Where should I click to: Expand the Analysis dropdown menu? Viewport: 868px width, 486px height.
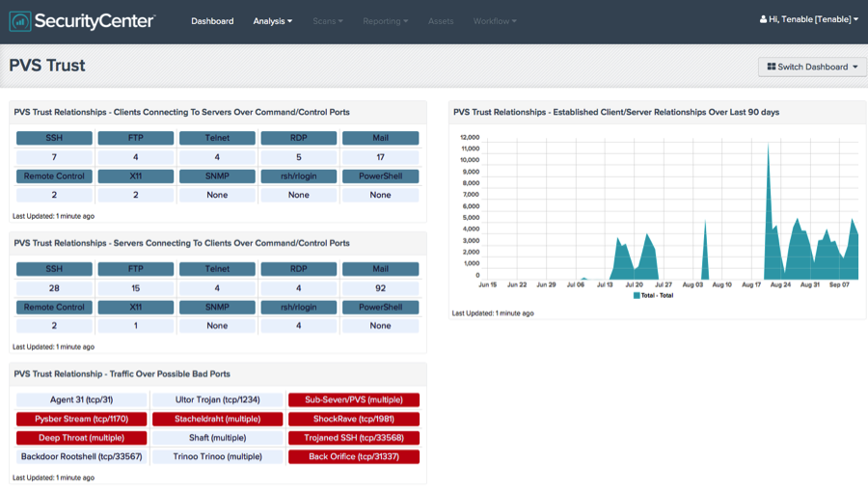[272, 21]
